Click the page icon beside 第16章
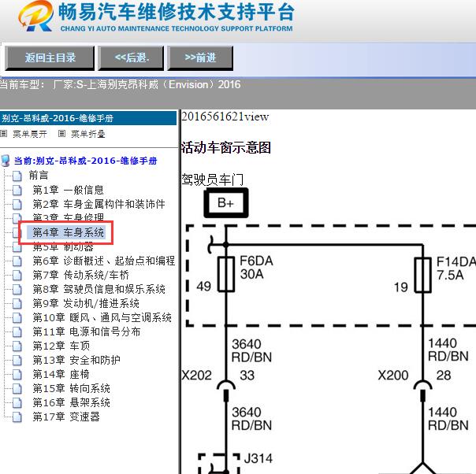The image size is (476, 474). click(x=17, y=402)
